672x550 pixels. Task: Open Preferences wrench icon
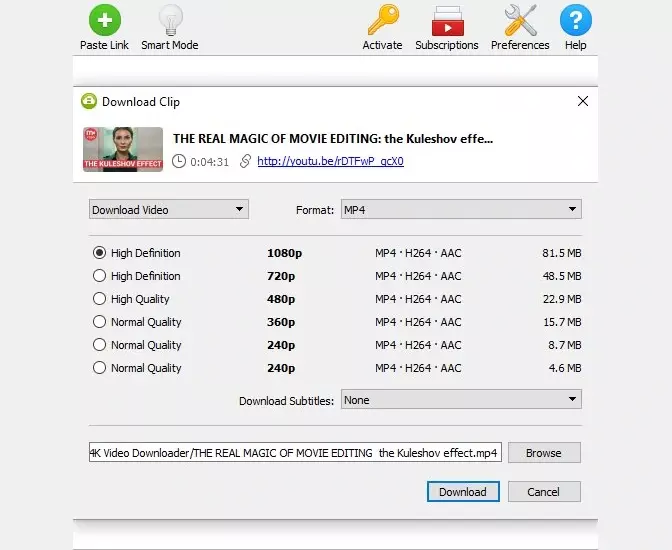pos(520,20)
